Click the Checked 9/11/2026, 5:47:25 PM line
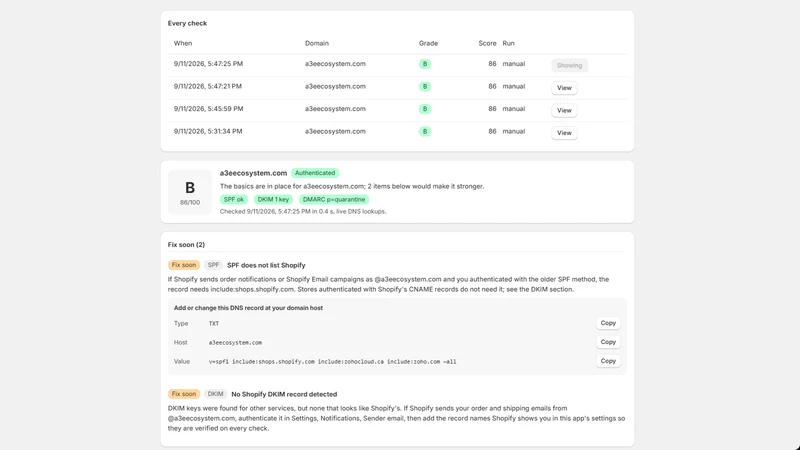This screenshot has height=450, width=800. click(x=303, y=211)
